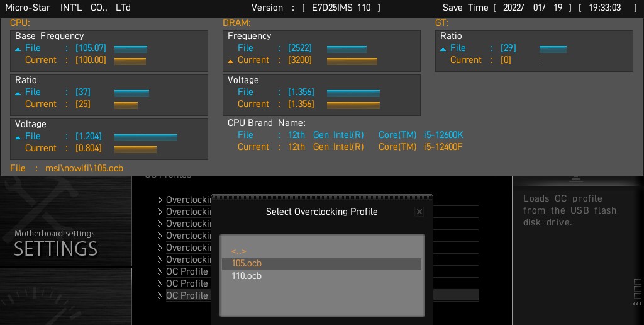Click the help text about loading OC profile
The width and height of the screenshot is (644, 325).
[570, 210]
